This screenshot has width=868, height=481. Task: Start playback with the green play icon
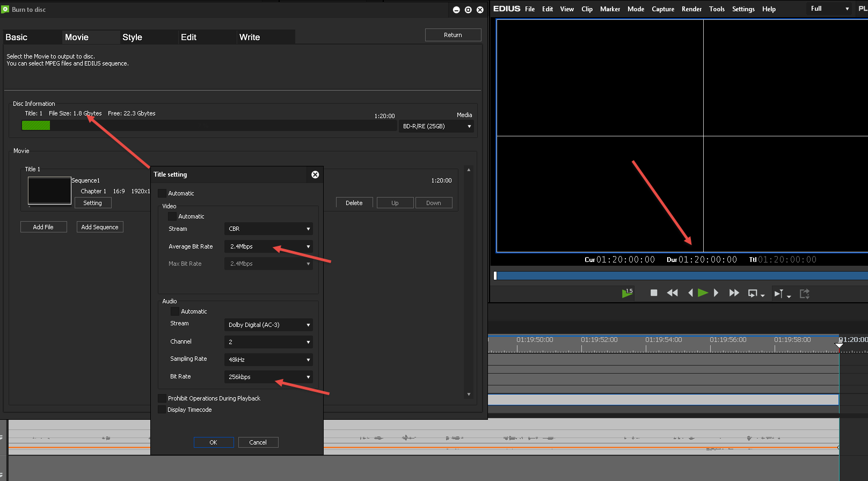(703, 293)
